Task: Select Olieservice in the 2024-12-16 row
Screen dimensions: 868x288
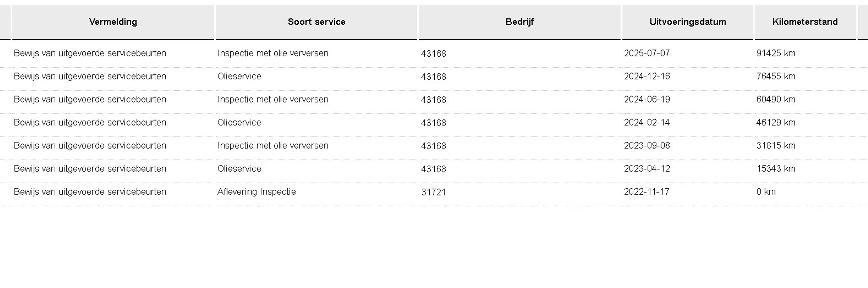Action: (x=239, y=76)
